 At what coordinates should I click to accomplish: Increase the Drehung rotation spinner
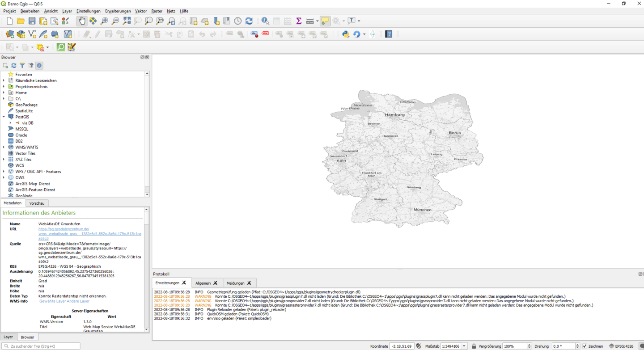click(578, 345)
